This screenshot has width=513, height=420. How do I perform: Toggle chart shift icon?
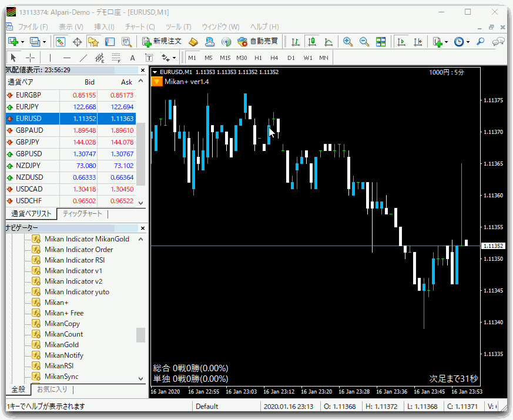[x=418, y=42]
